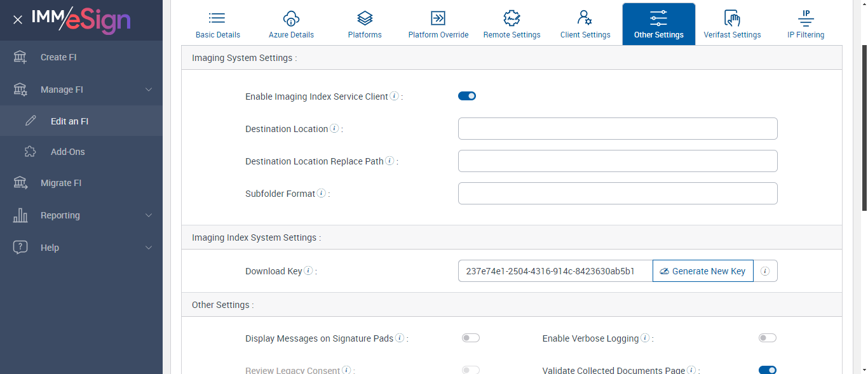Image resolution: width=868 pixels, height=374 pixels.
Task: Toggle Display Messages on Signature Pads
Action: pyautogui.click(x=471, y=338)
